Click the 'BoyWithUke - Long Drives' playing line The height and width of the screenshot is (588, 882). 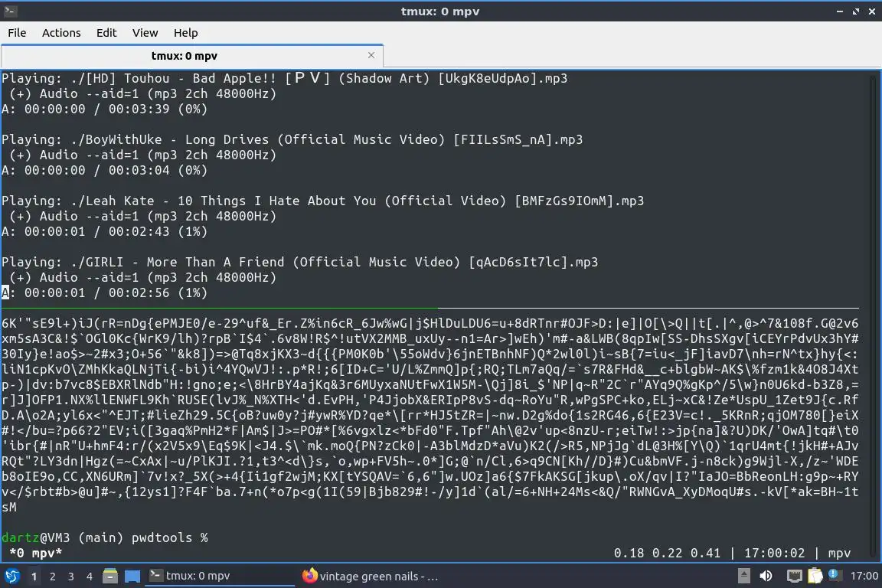292,139
